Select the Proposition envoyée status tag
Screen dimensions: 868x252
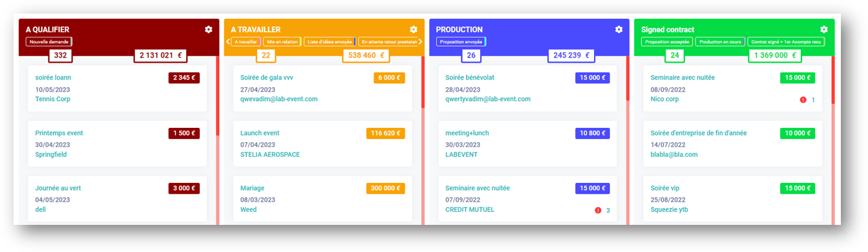click(x=461, y=42)
